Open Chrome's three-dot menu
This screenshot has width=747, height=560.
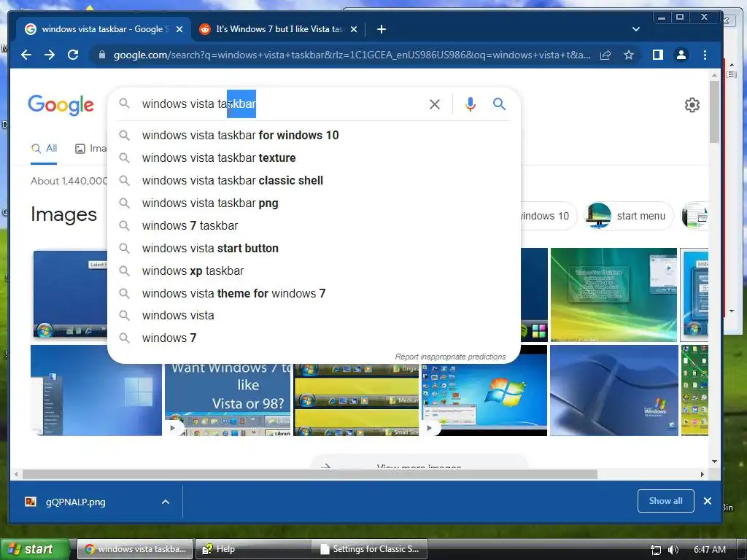pyautogui.click(x=705, y=55)
